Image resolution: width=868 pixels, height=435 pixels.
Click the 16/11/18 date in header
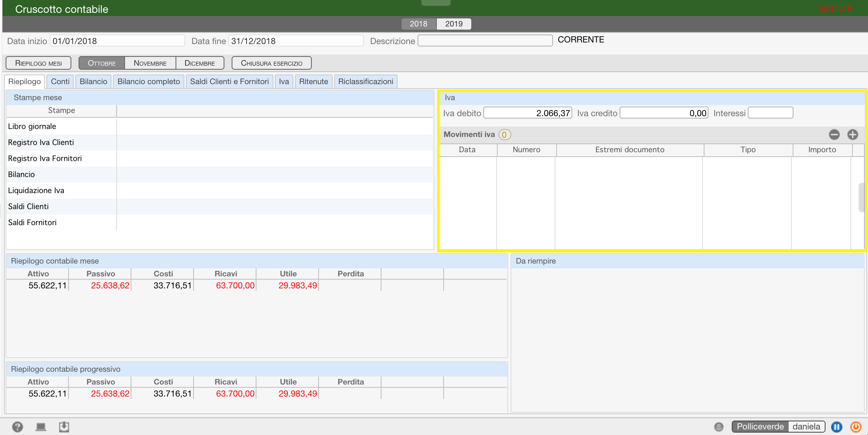pos(835,9)
